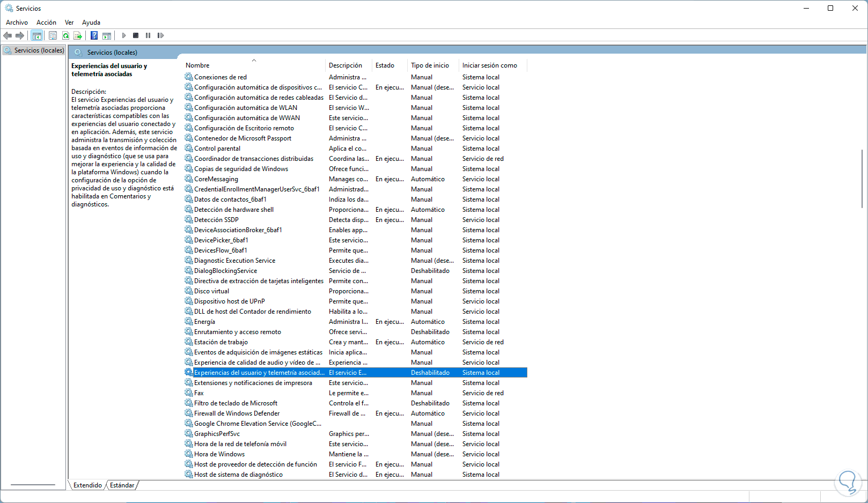The height and width of the screenshot is (503, 868).
Task: Go forward using the toolbar Forward arrow
Action: tap(20, 35)
